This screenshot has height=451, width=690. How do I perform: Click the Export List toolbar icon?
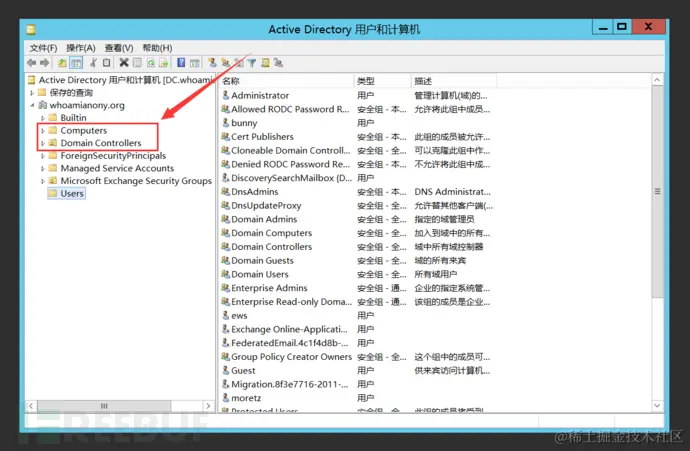pyautogui.click(x=164, y=63)
